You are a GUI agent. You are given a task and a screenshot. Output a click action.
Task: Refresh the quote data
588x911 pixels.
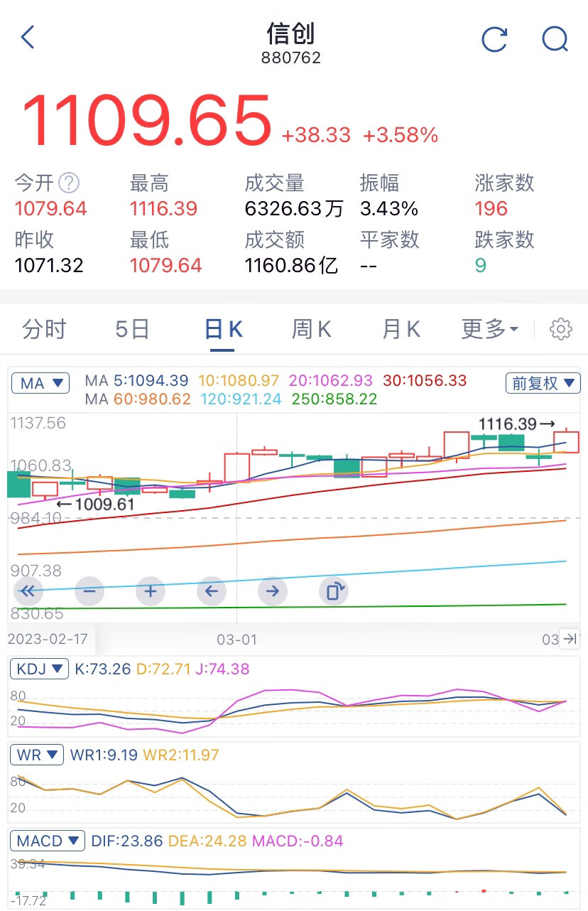495,38
